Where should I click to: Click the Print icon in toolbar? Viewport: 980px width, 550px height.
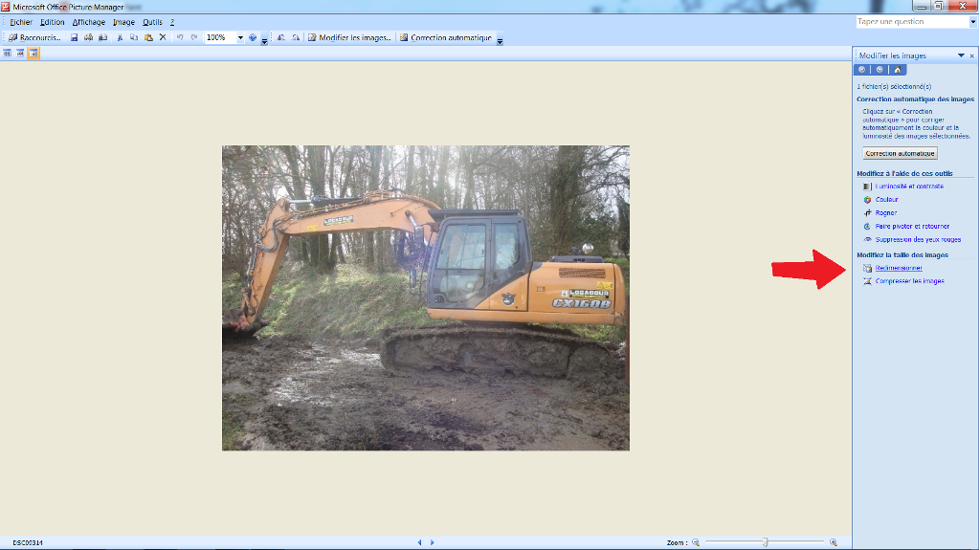88,37
